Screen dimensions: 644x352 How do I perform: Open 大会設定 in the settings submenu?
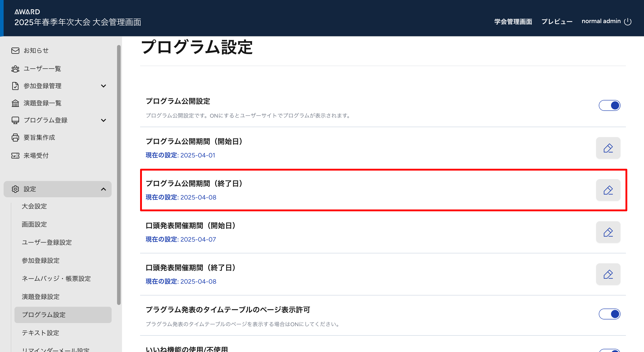34,206
